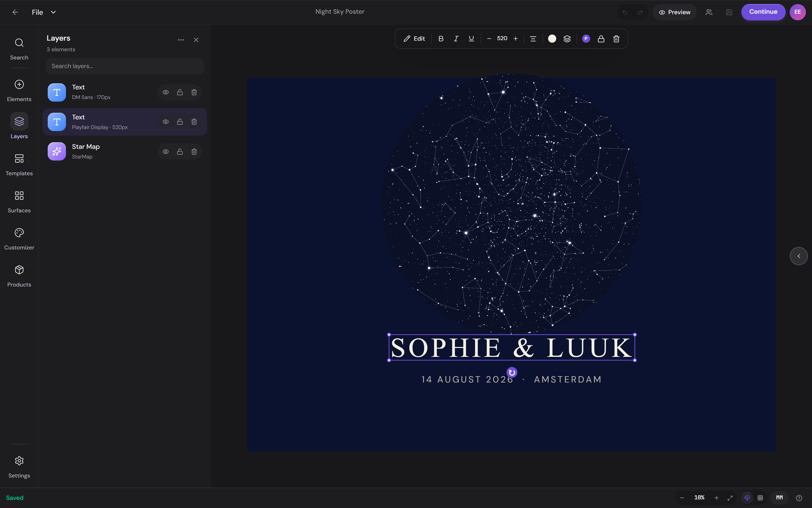The image size is (812, 508).
Task: Lock the DM Sans text layer
Action: (x=180, y=92)
